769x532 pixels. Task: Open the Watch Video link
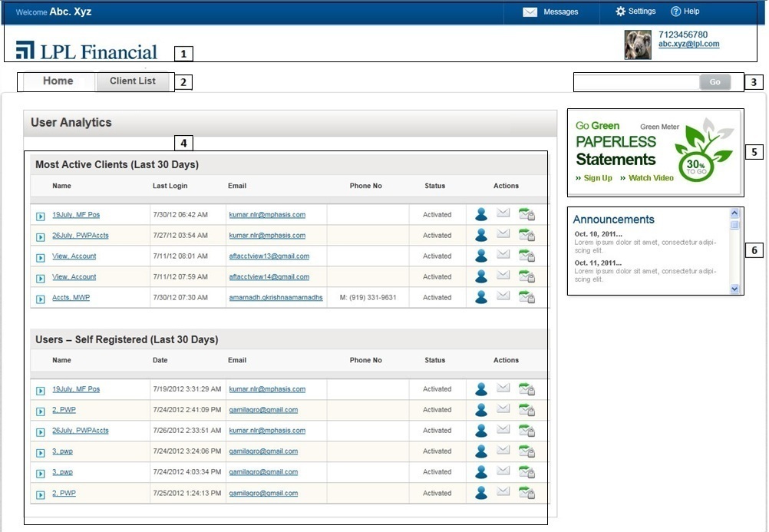click(651, 178)
